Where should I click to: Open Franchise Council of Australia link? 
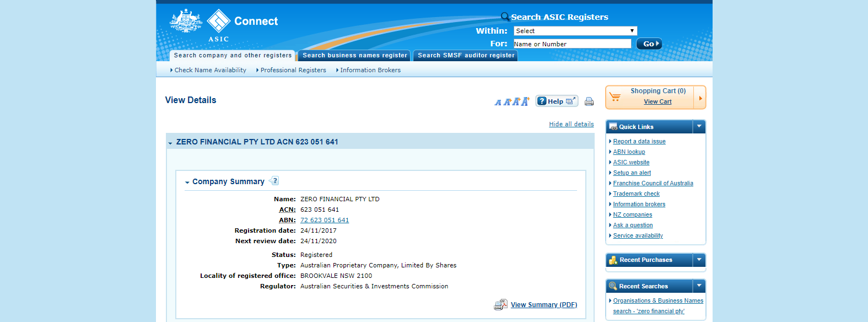653,183
